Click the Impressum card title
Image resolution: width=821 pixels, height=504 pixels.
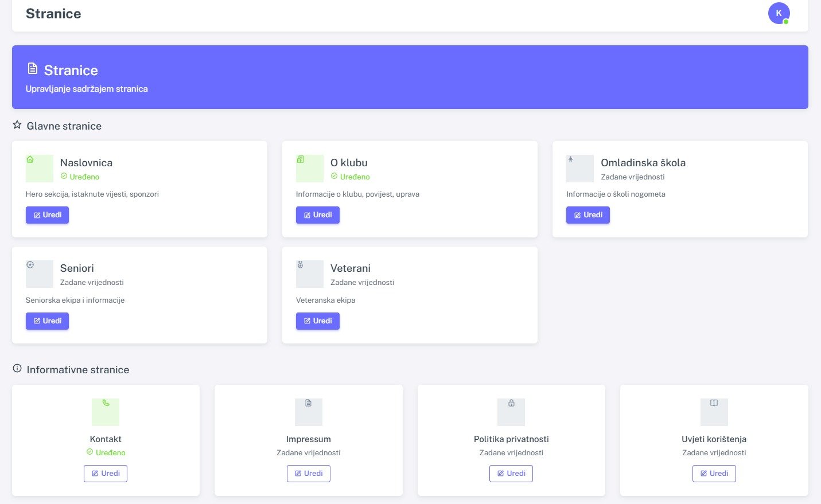[309, 439]
